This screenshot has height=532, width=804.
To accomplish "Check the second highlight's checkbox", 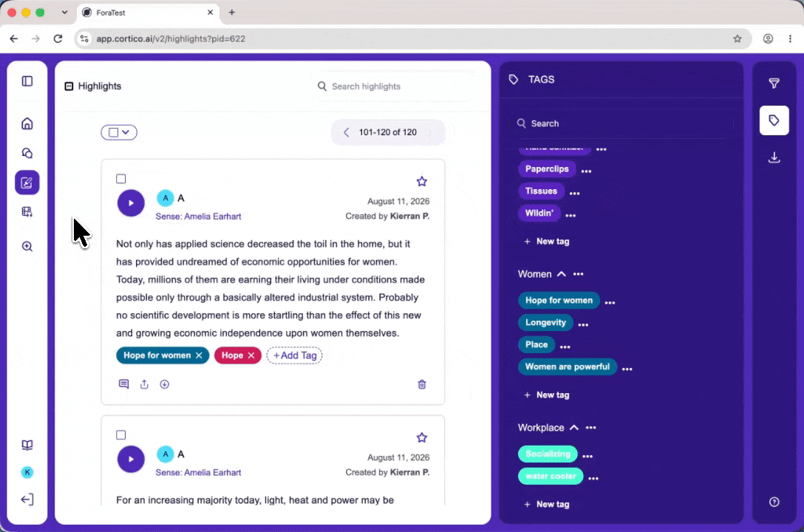I will tap(121, 435).
